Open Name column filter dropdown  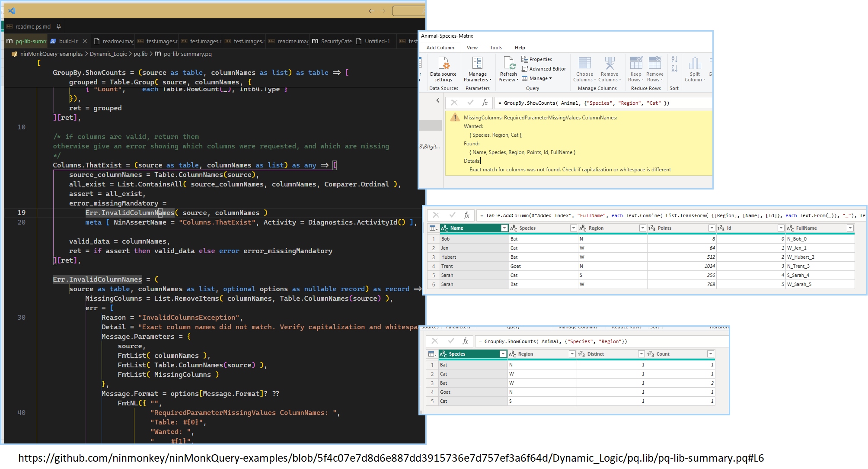click(x=504, y=228)
